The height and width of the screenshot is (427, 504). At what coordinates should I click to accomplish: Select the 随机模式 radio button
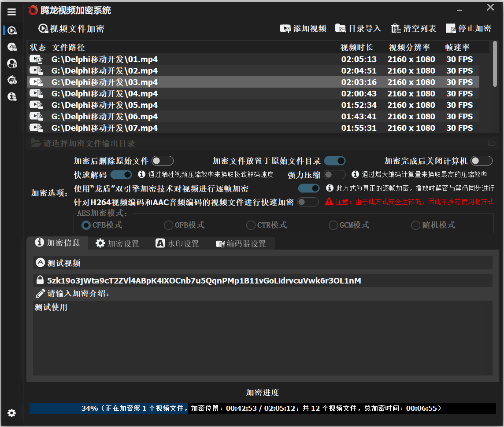pyautogui.click(x=415, y=225)
